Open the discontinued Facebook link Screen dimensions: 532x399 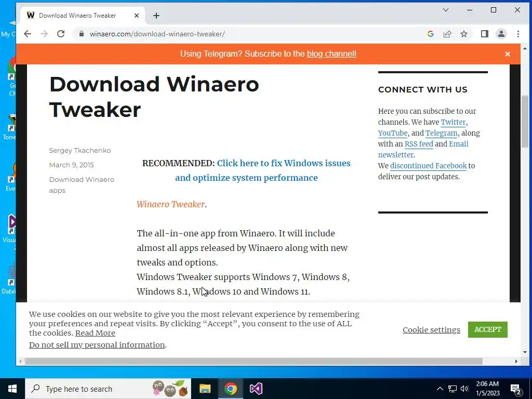coord(428,166)
